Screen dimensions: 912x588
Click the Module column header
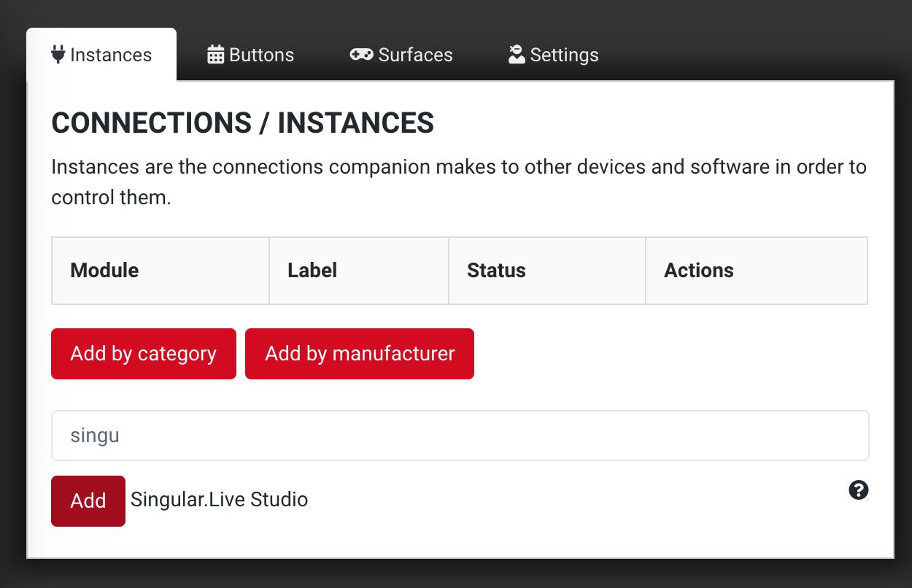click(x=104, y=270)
